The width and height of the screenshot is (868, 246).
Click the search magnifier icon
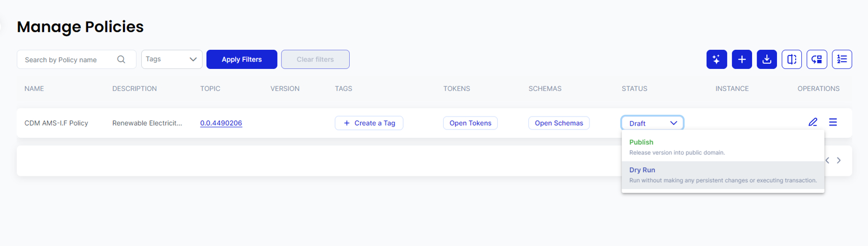pyautogui.click(x=121, y=59)
